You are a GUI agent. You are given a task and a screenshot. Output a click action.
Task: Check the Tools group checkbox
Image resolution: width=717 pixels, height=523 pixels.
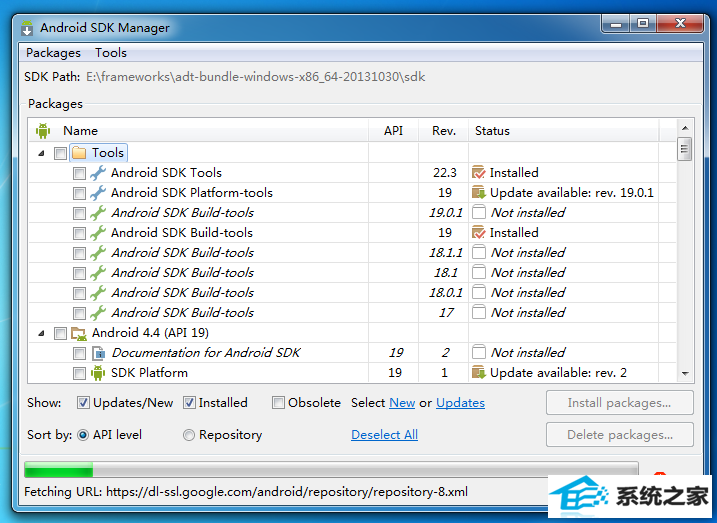(x=60, y=153)
